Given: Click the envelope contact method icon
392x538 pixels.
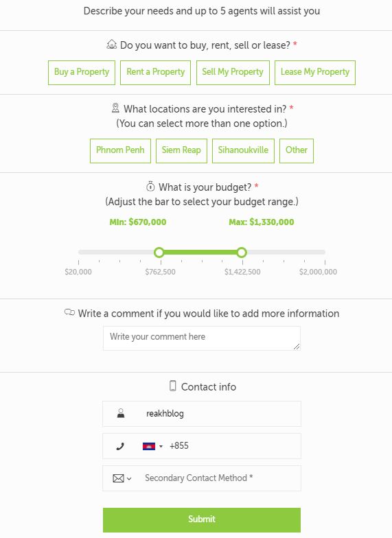Looking at the screenshot, I should pyautogui.click(x=118, y=478).
